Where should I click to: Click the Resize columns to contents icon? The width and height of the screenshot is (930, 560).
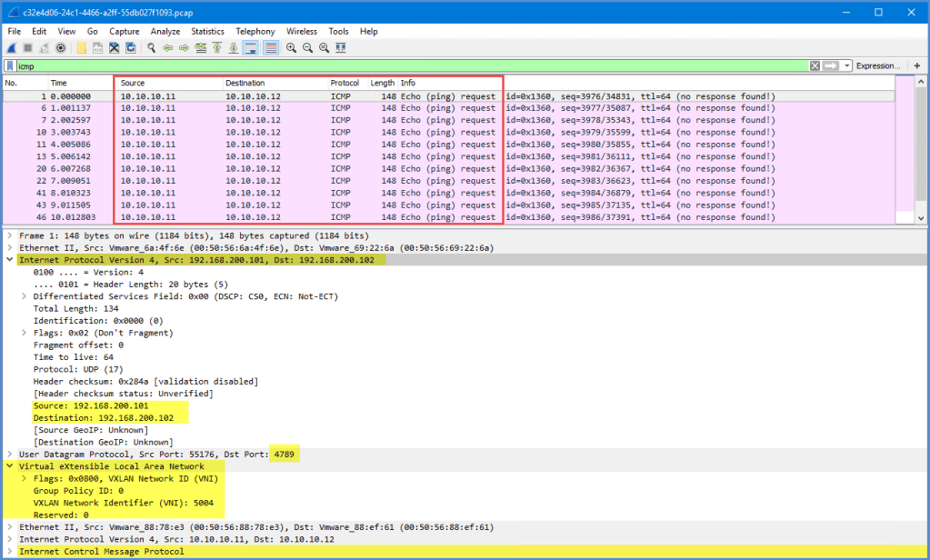click(x=338, y=47)
